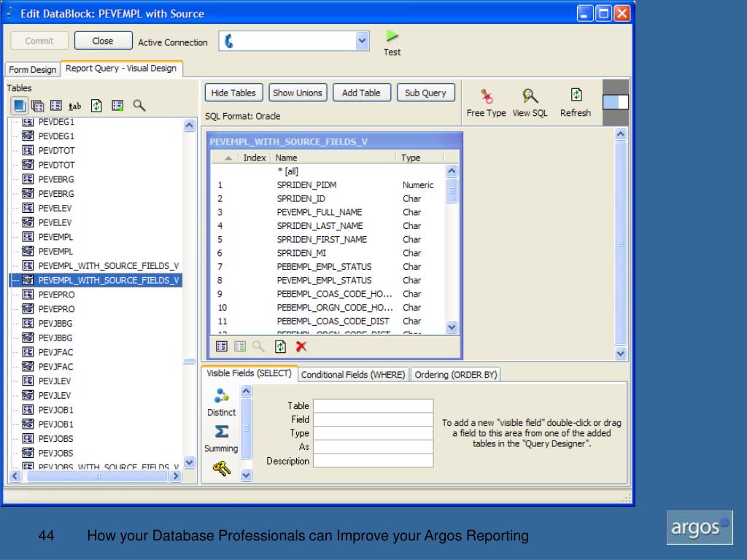Click the As input field
The image size is (747, 560).
(373, 447)
